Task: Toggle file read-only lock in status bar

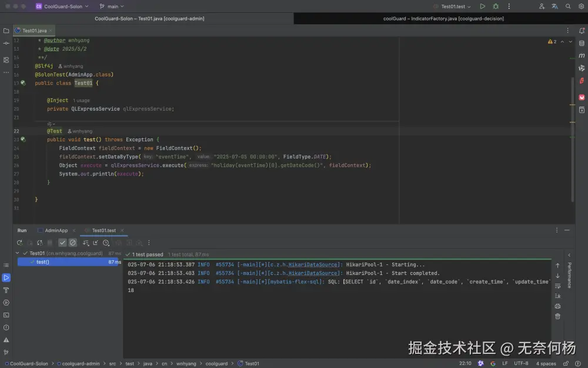Action: [x=566, y=363]
